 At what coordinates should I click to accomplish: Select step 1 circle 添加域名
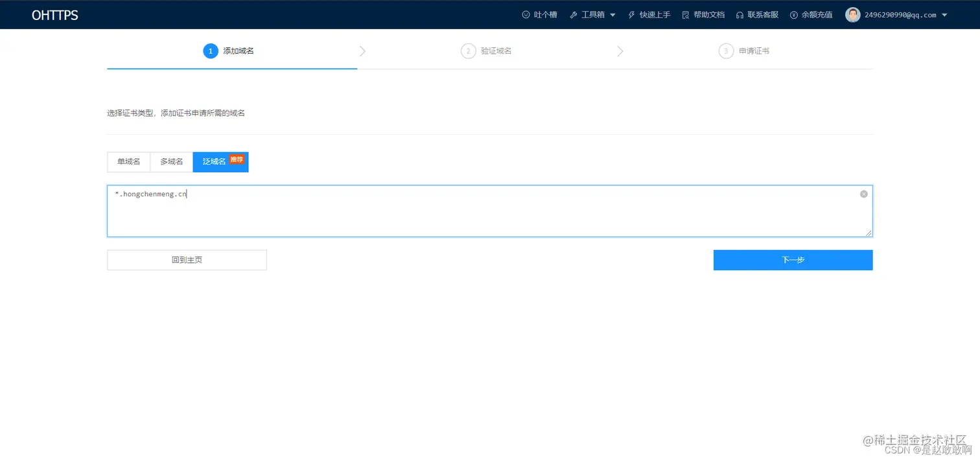[211, 51]
